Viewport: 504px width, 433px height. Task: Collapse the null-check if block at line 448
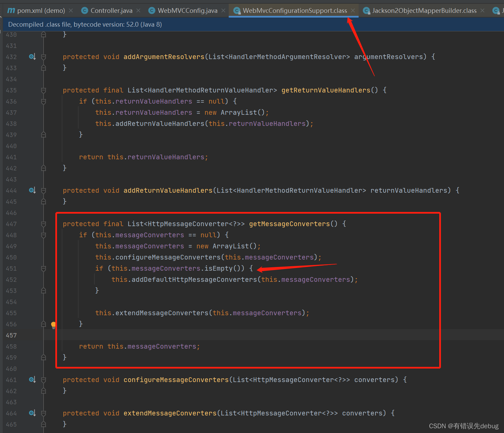pos(44,235)
